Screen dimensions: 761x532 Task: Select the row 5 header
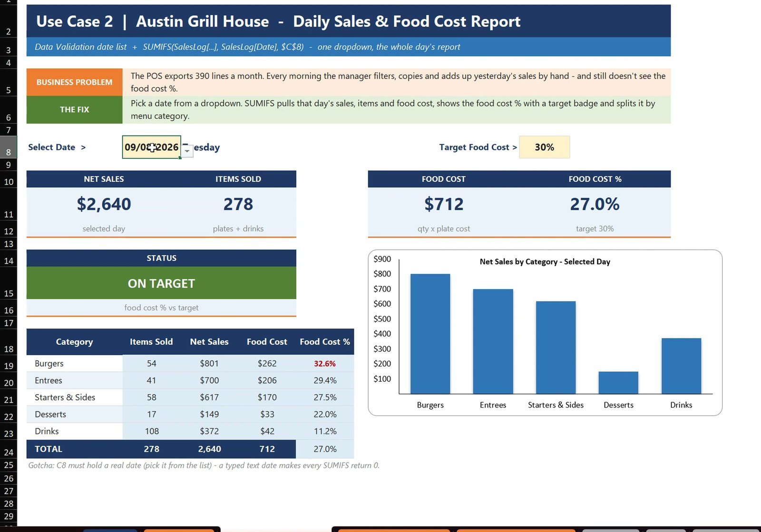[x=9, y=82]
